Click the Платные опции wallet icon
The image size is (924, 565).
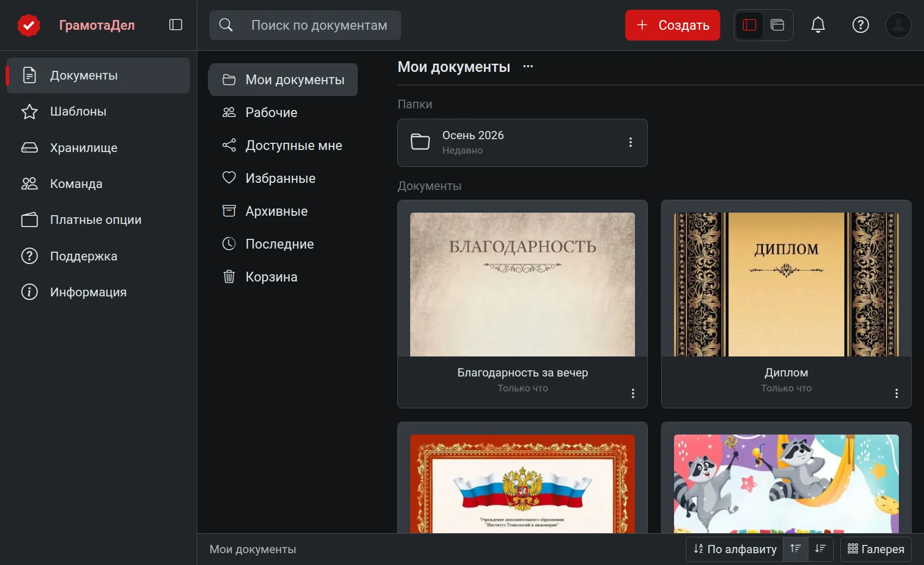pos(29,220)
